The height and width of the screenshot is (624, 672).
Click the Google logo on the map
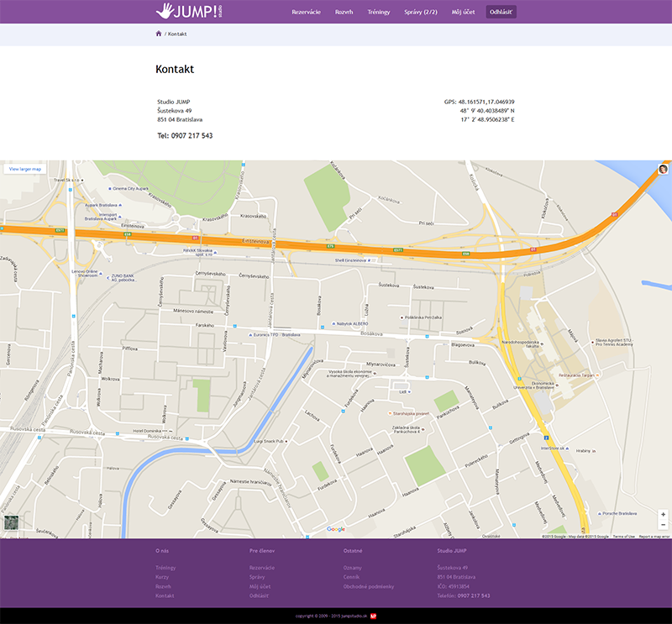335,529
